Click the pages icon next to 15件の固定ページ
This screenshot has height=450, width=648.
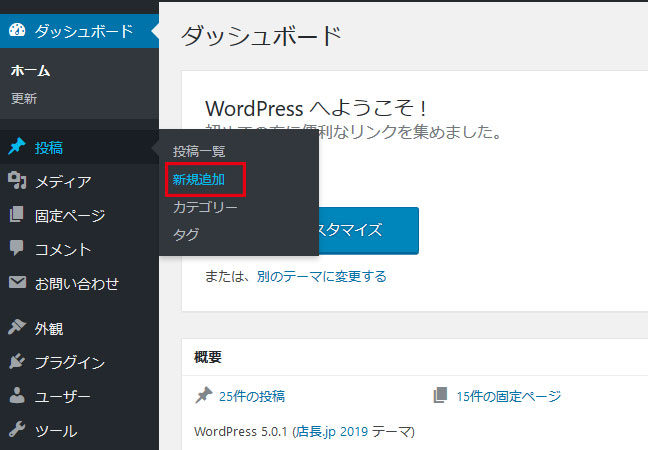tap(441, 395)
